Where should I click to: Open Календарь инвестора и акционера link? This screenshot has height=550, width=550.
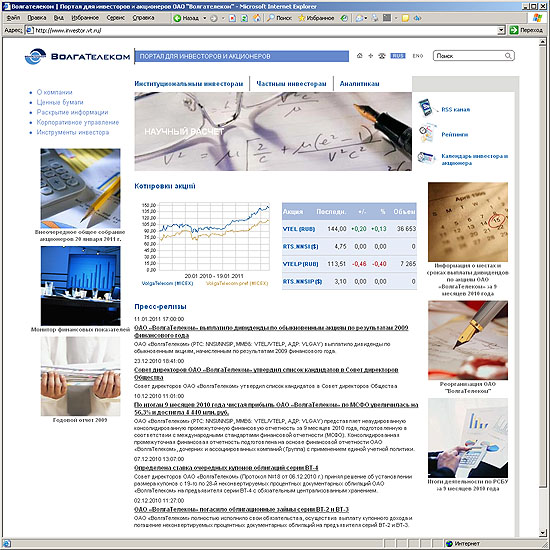pyautogui.click(x=475, y=160)
